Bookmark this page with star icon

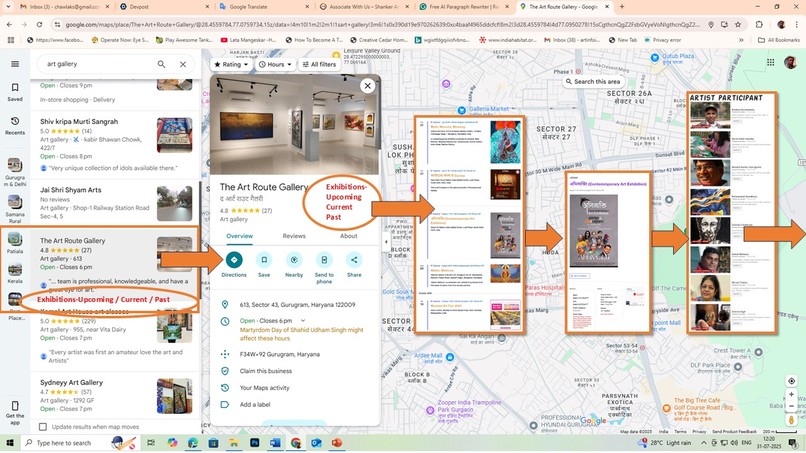point(738,24)
